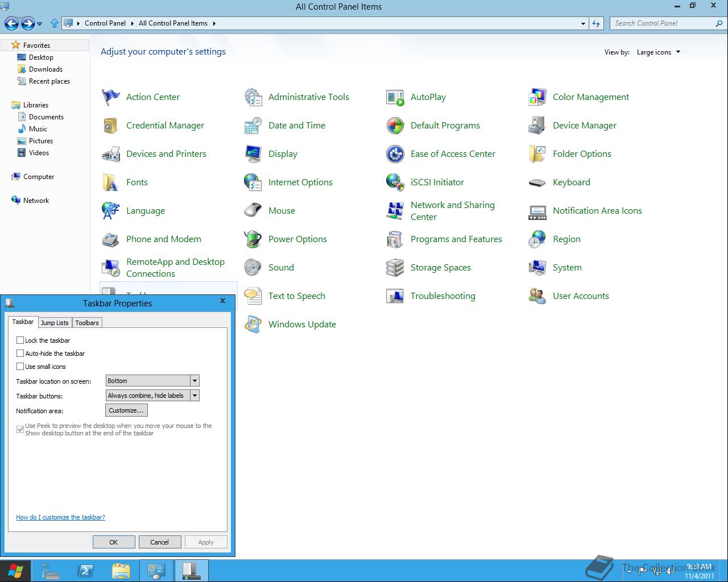Launch PowerShell from the taskbar
Screen dimensions: 728x582
coord(86,571)
